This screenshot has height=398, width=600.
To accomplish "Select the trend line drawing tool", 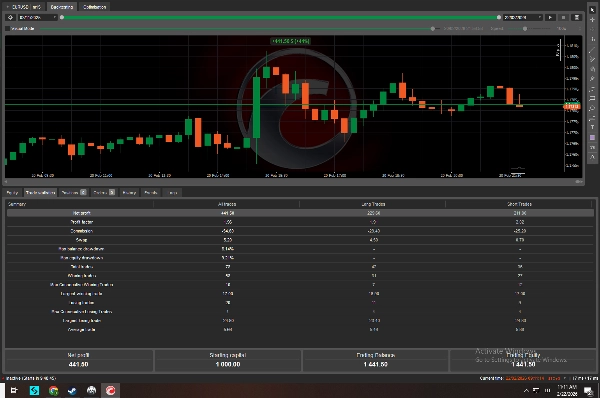I will tap(592, 49).
